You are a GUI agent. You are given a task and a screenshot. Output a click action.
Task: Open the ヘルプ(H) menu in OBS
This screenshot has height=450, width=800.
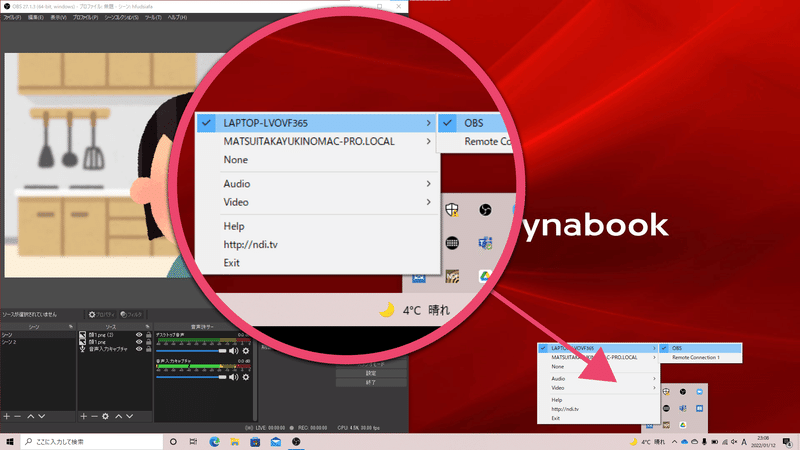(177, 17)
